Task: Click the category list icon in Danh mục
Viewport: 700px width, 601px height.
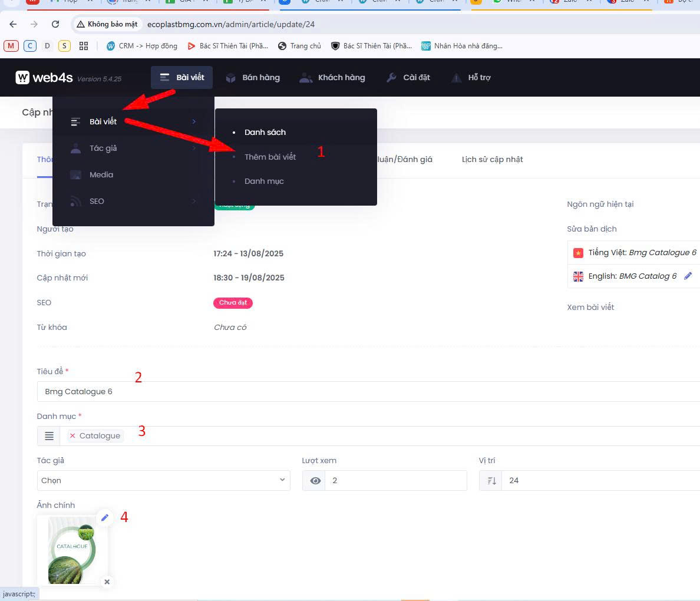Action: pos(49,436)
